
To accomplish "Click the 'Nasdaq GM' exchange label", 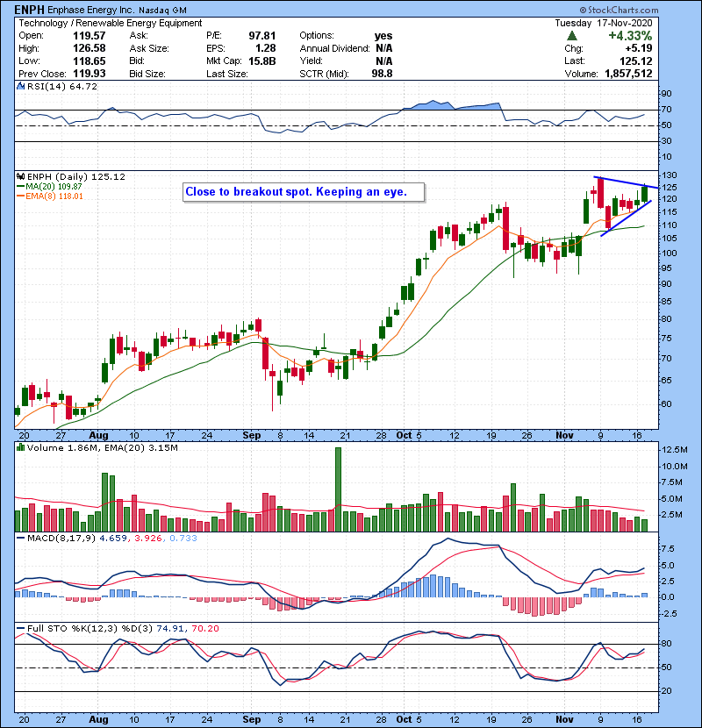I will (x=162, y=11).
